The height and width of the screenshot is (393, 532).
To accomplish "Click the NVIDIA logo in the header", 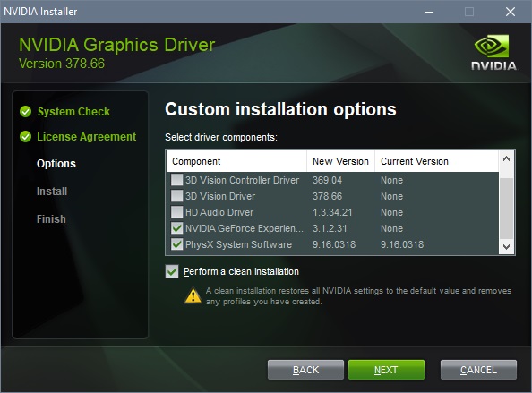I will click(x=494, y=52).
